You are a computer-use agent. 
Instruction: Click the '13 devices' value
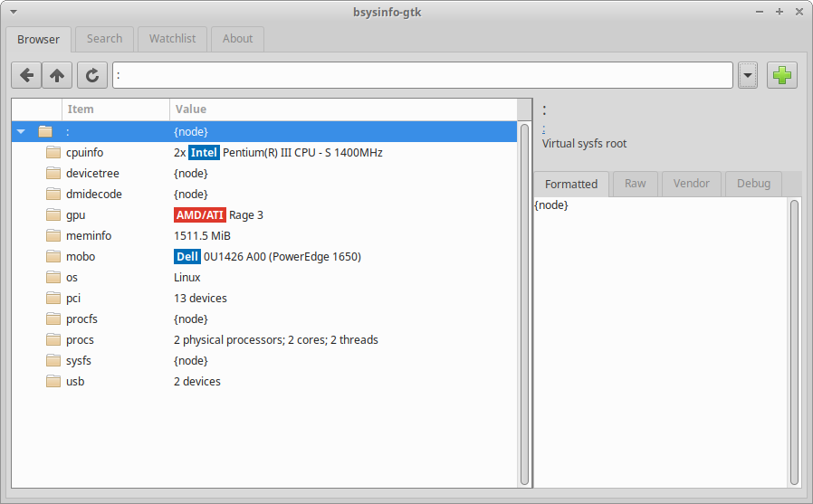click(200, 298)
